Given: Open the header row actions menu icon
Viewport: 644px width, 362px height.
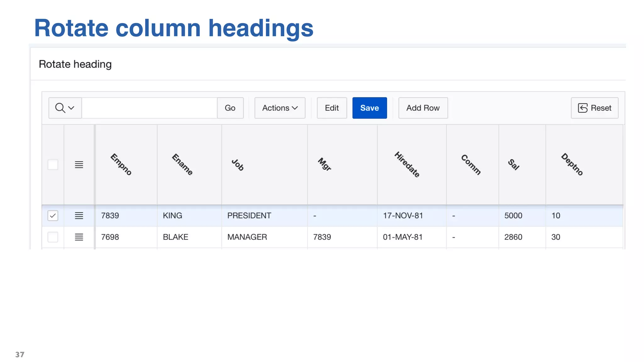Looking at the screenshot, I should [x=79, y=165].
